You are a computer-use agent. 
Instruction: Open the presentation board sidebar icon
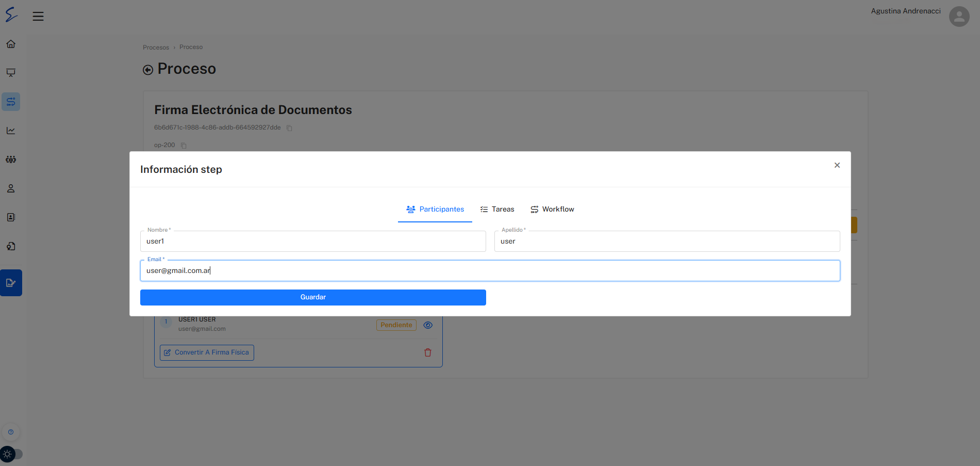(11, 73)
